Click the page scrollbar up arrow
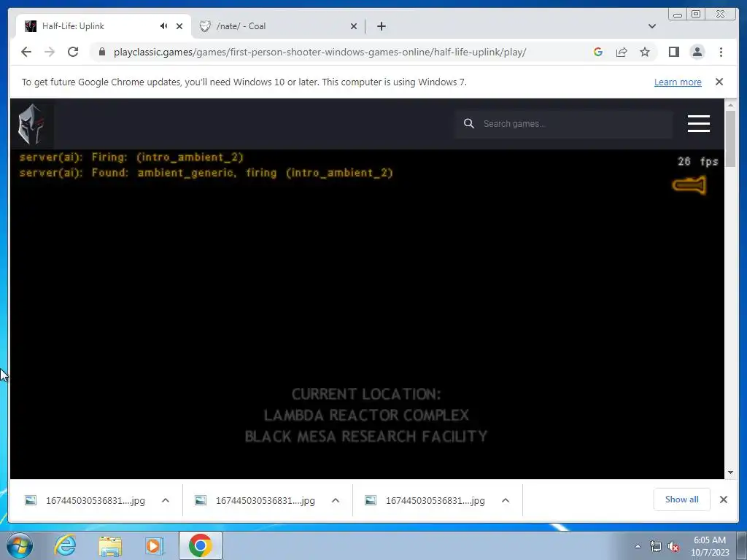Screen dimensions: 747x560 coord(730,105)
